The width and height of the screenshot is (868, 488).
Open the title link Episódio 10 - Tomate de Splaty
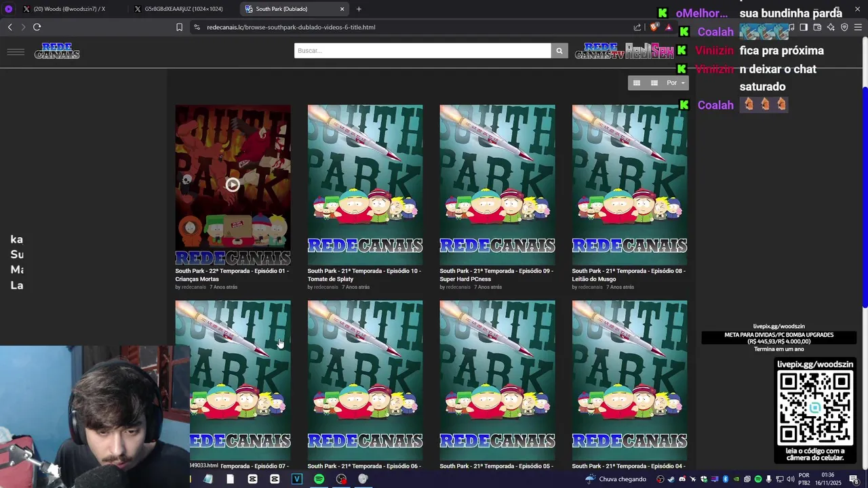(364, 274)
